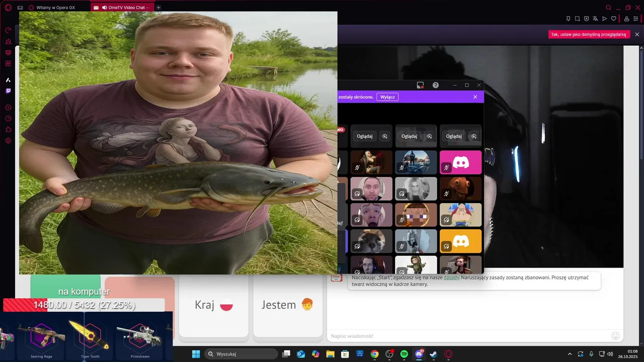Pop out the middle Oglądaj stream
644x362 pixels.
point(429,136)
